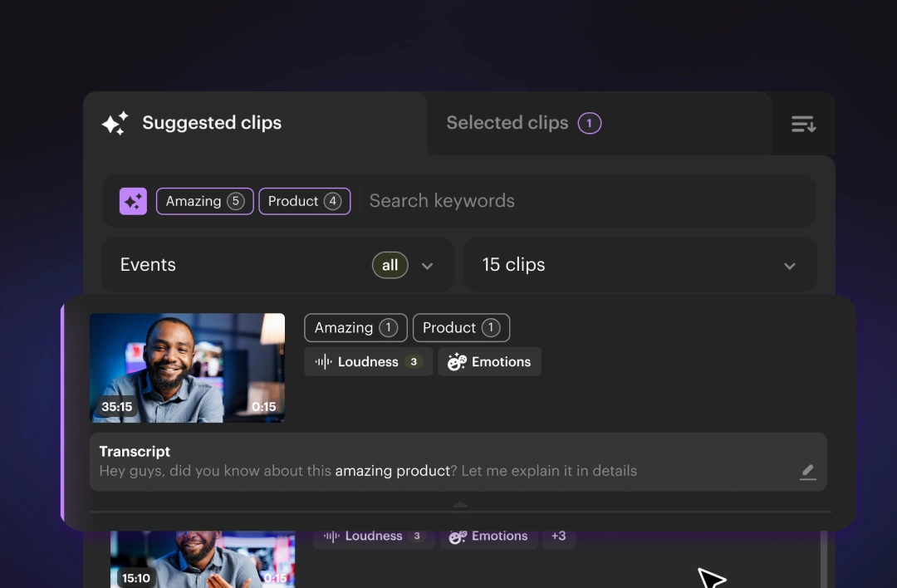Click the Product tag on first clip

click(x=461, y=328)
